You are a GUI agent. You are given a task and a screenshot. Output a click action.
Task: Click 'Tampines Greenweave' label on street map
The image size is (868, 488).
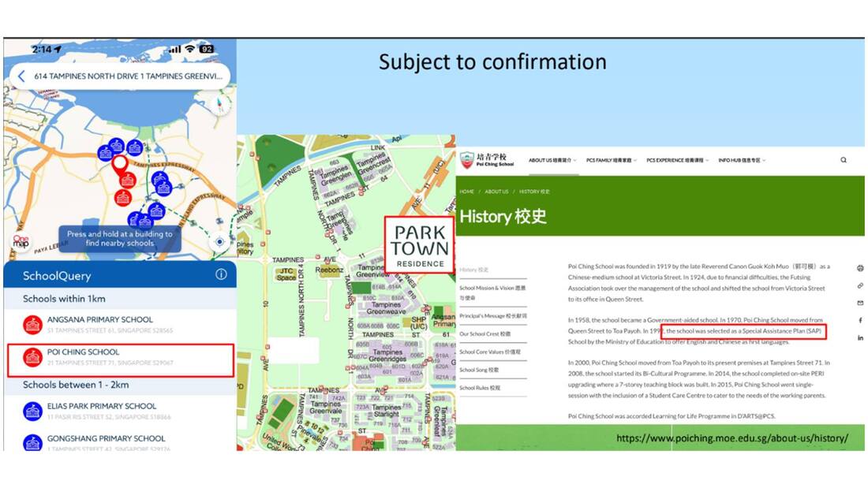point(386,308)
